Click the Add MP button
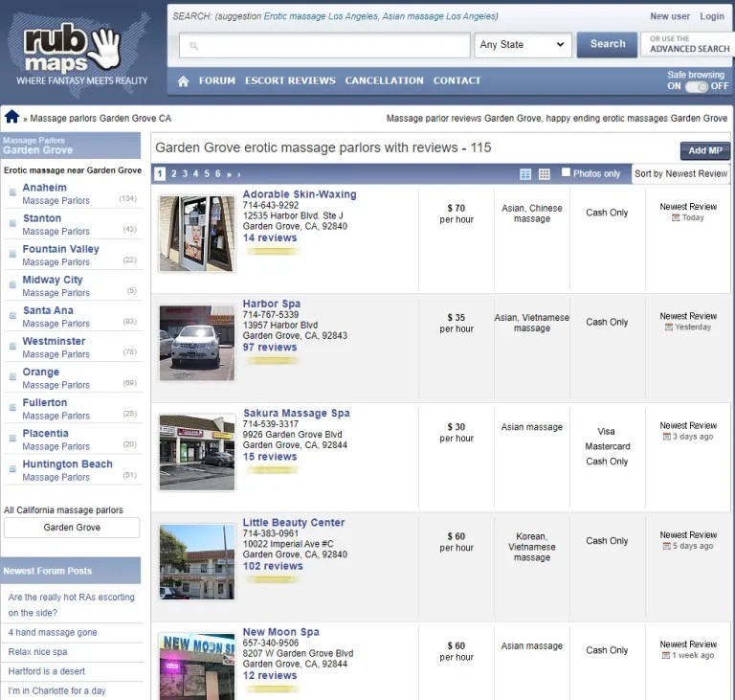 (x=705, y=150)
